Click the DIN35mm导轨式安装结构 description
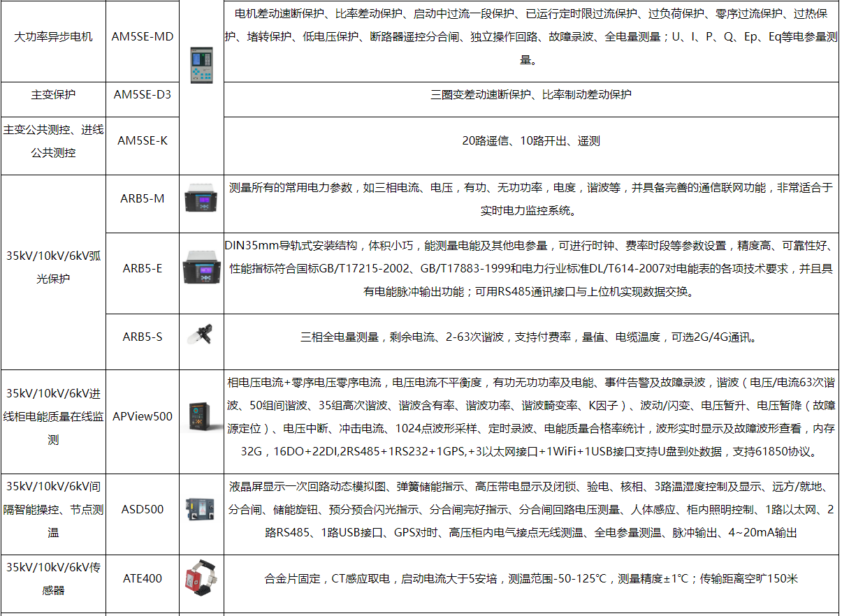This screenshot has width=842, height=616. click(531, 269)
